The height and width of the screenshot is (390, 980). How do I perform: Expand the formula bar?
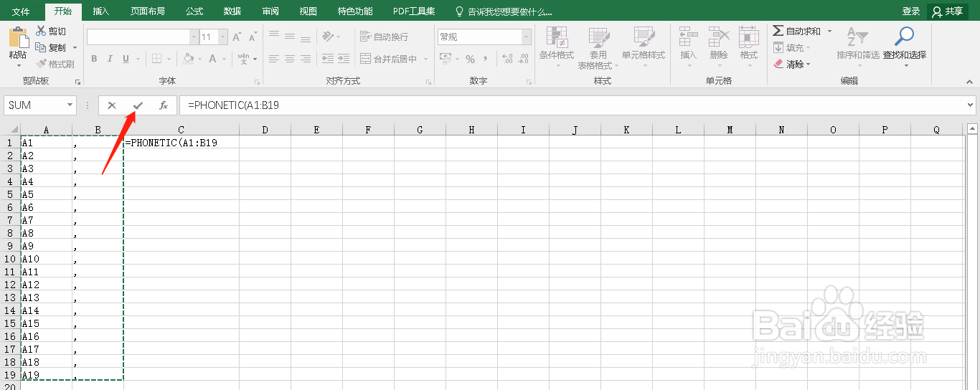(x=971, y=105)
